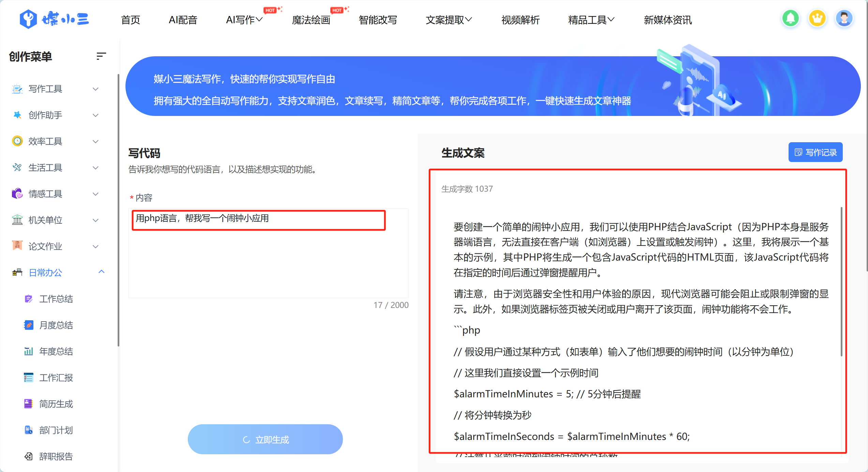The image size is (868, 472).
Task: Open the user avatar profile icon
Action: [844, 18]
